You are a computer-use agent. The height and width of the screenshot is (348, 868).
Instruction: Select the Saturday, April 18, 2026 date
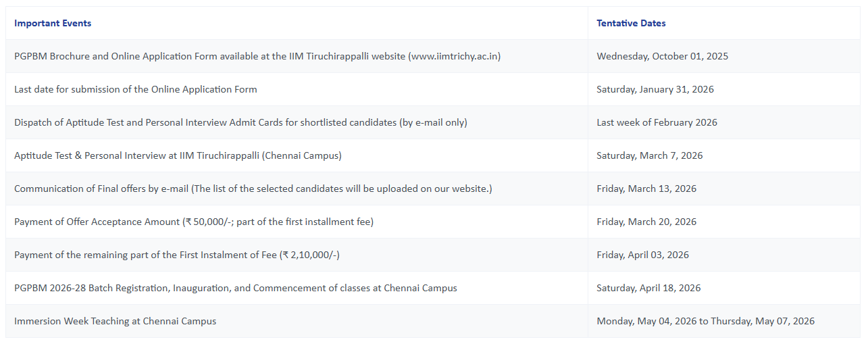tap(648, 288)
